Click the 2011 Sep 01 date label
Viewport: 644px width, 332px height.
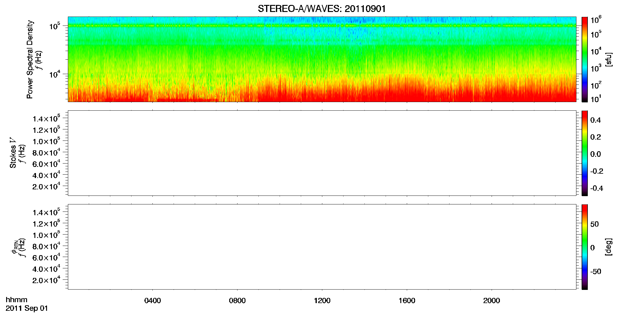(27, 308)
